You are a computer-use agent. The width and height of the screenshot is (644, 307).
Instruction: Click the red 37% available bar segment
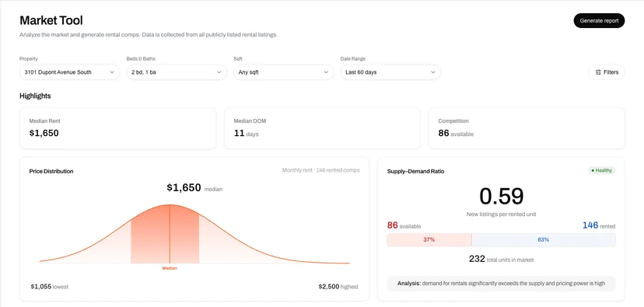coord(429,239)
